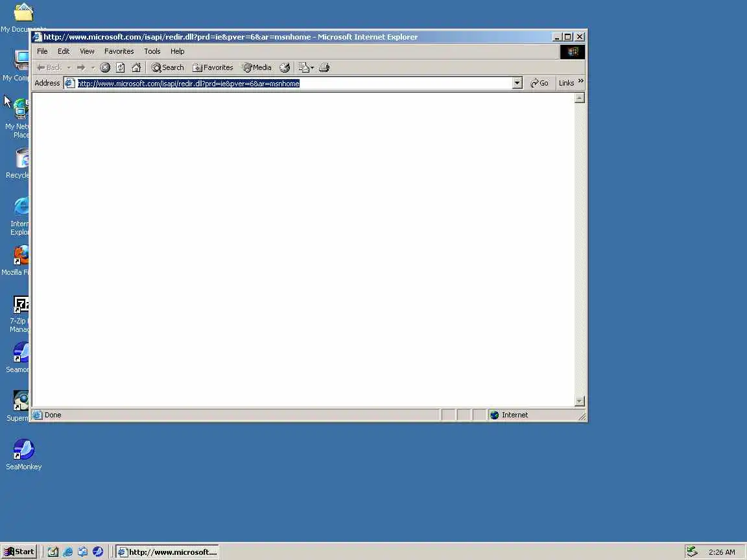This screenshot has height=560, width=747.
Task: Open the Help menu
Action: pos(177,51)
